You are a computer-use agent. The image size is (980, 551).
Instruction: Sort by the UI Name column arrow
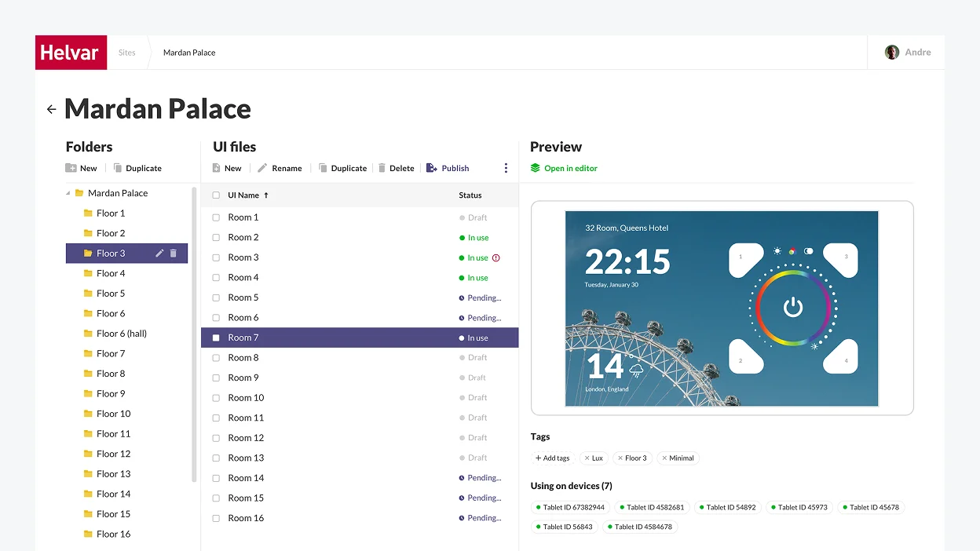click(x=266, y=195)
